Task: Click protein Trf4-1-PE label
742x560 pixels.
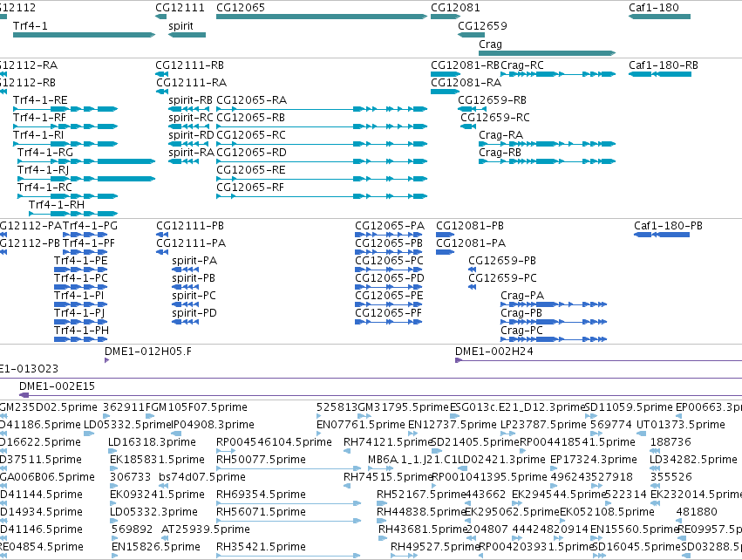Action: click(x=81, y=261)
